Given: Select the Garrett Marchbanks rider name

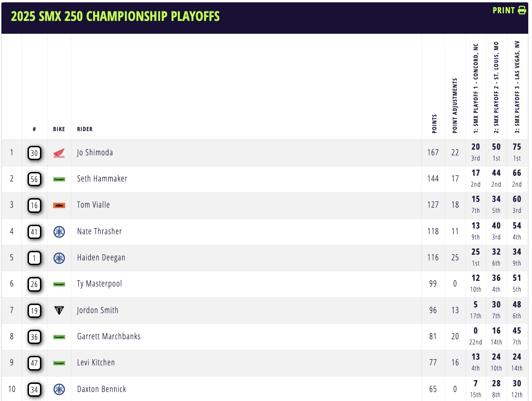Looking at the screenshot, I should click(108, 336).
